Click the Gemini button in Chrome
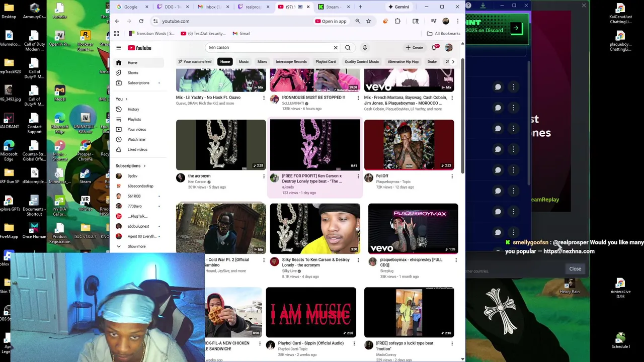The image size is (644, 362). (398, 7)
